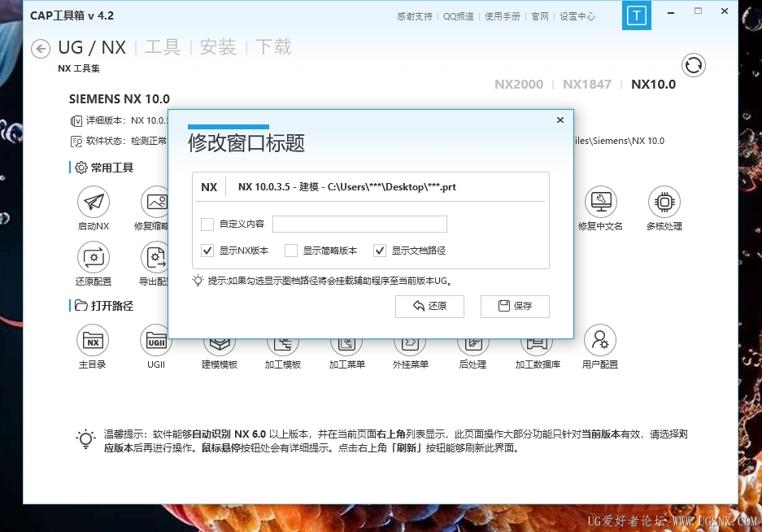Viewport: 762px width, 532px height.
Task: Open 用户配置 path
Action: click(600, 340)
